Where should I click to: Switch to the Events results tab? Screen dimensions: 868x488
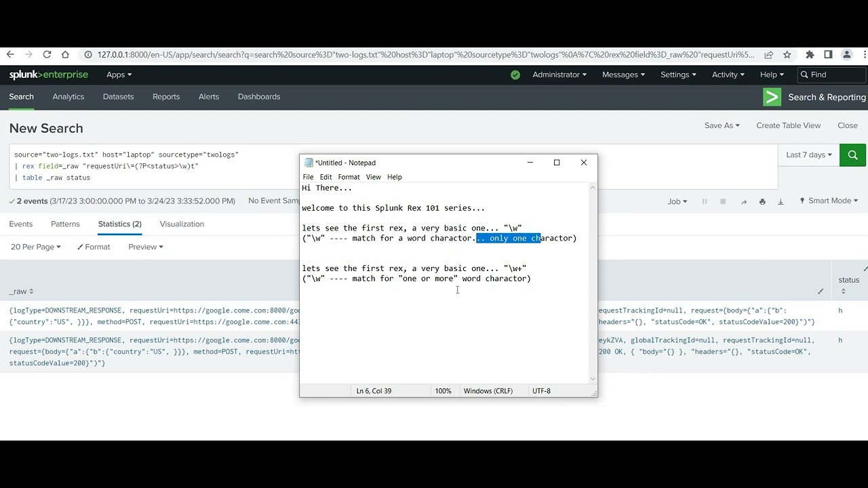pyautogui.click(x=21, y=224)
